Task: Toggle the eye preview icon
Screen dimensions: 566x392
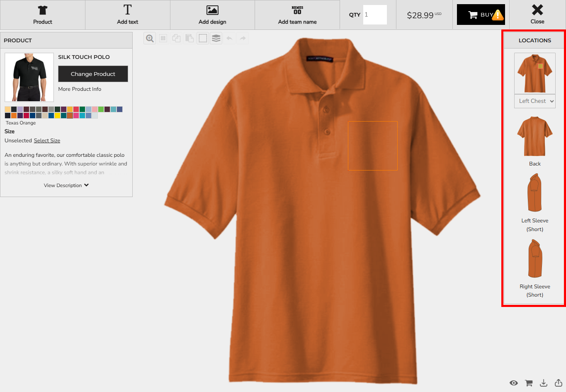Action: (x=514, y=383)
